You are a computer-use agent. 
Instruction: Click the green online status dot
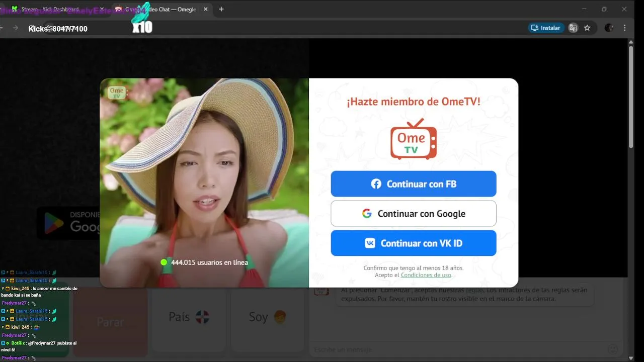pos(164,262)
